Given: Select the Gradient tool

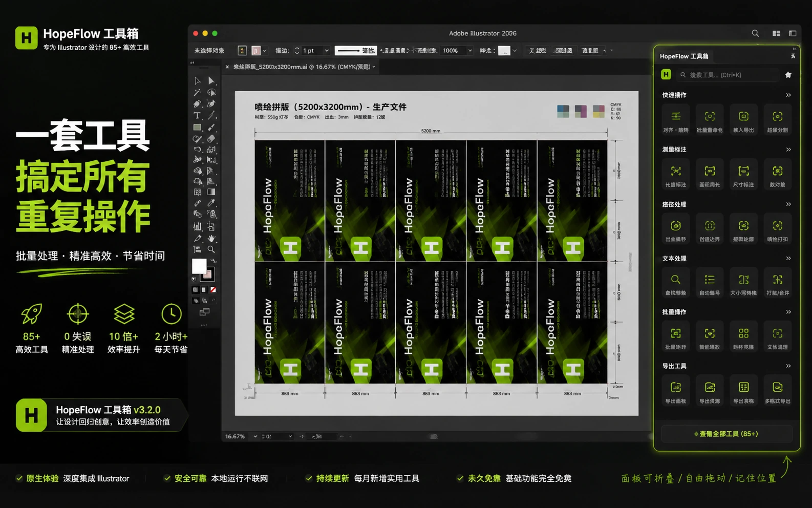Looking at the screenshot, I should pyautogui.click(x=211, y=192).
